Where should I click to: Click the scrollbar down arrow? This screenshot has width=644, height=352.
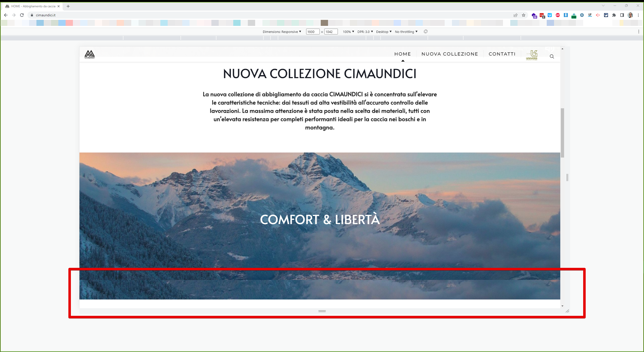pos(562,306)
